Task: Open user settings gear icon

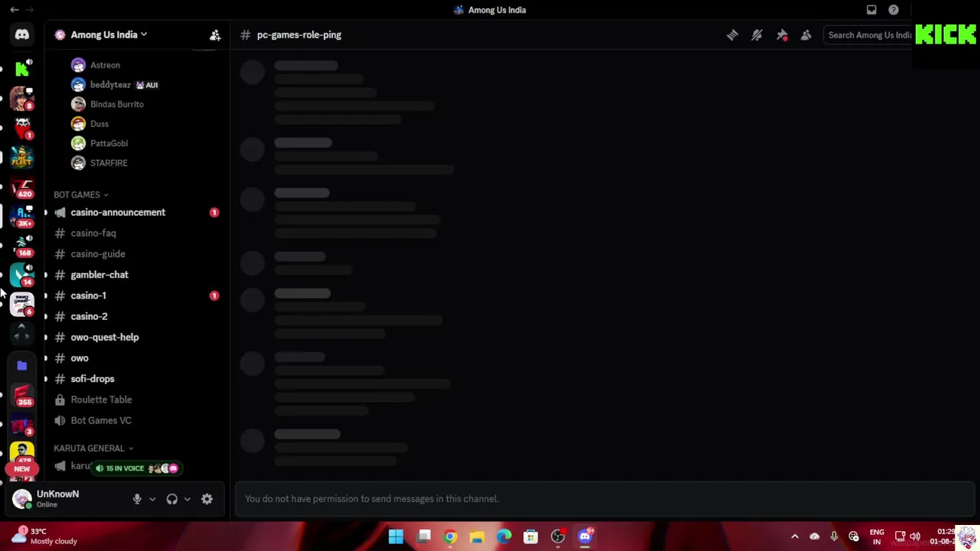Action: click(207, 499)
